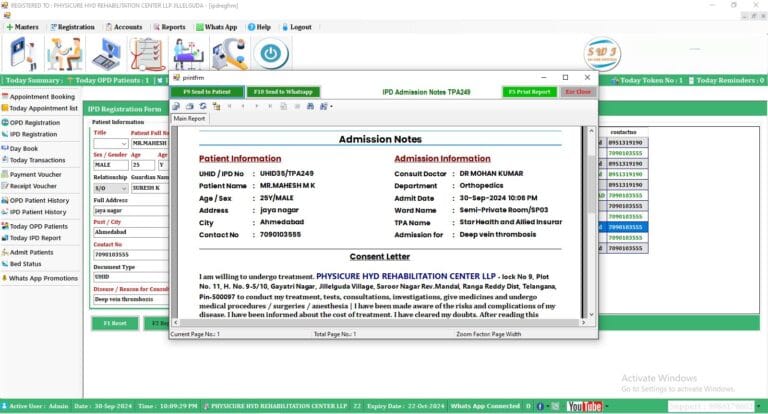Click the clipboard checklist with stethoscope icon
Screen dimensions: 768x414
[147, 54]
